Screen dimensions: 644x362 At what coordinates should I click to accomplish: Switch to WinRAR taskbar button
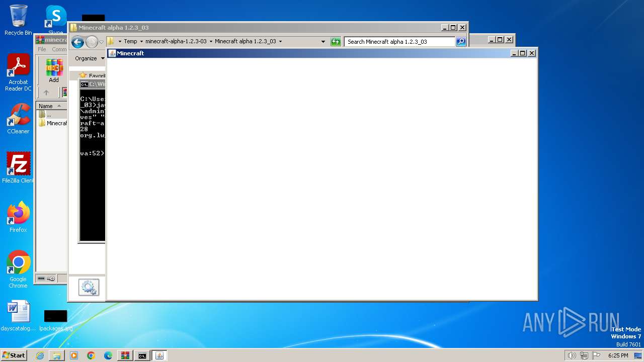(125, 355)
